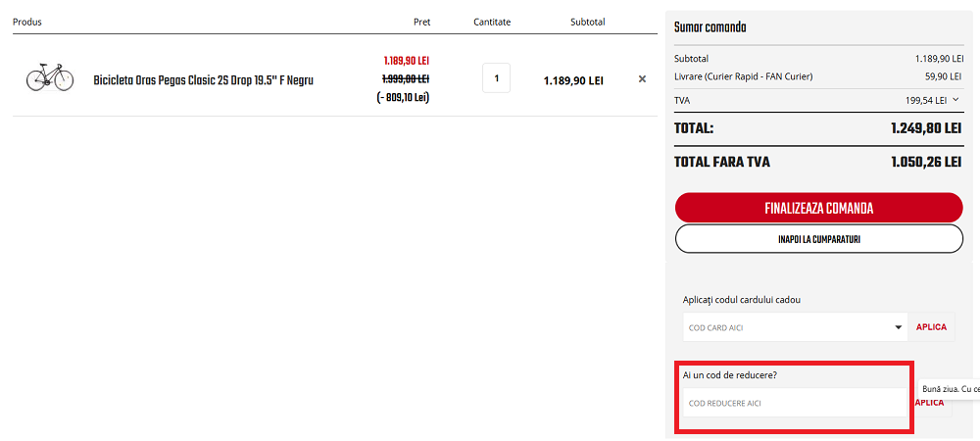Expand the TVA details chevron

point(955,99)
